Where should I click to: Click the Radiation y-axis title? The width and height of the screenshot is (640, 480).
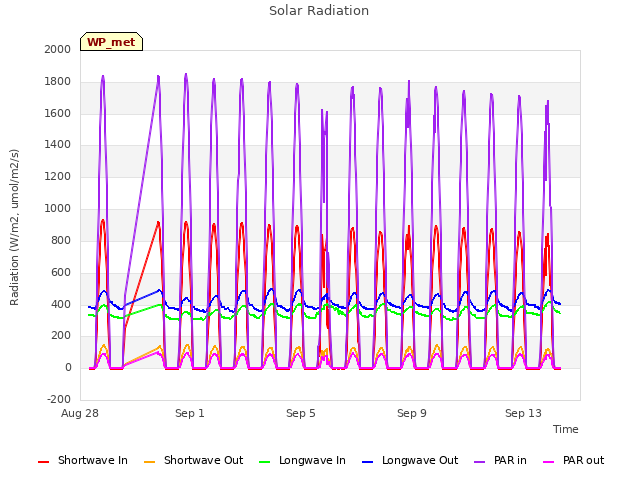[x=14, y=227]
